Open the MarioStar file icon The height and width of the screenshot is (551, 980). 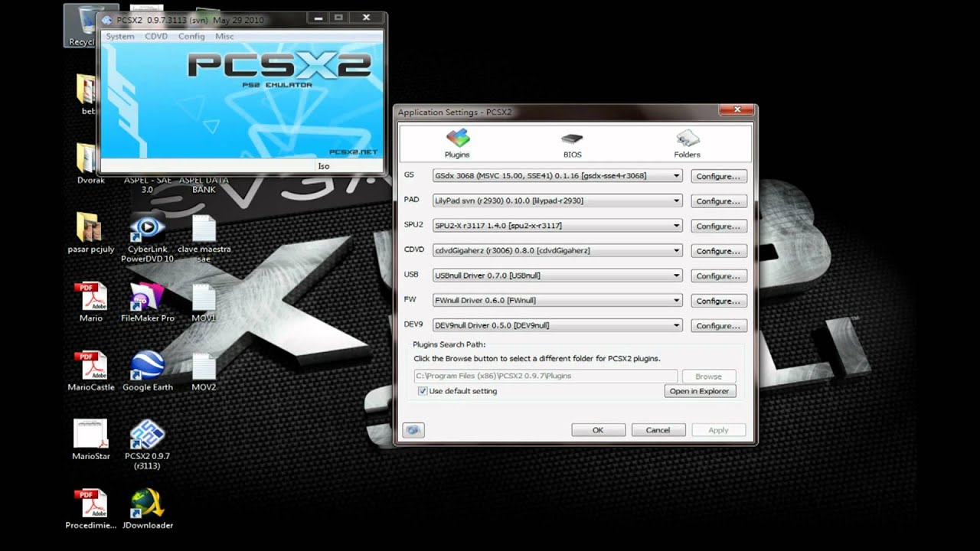point(91,440)
